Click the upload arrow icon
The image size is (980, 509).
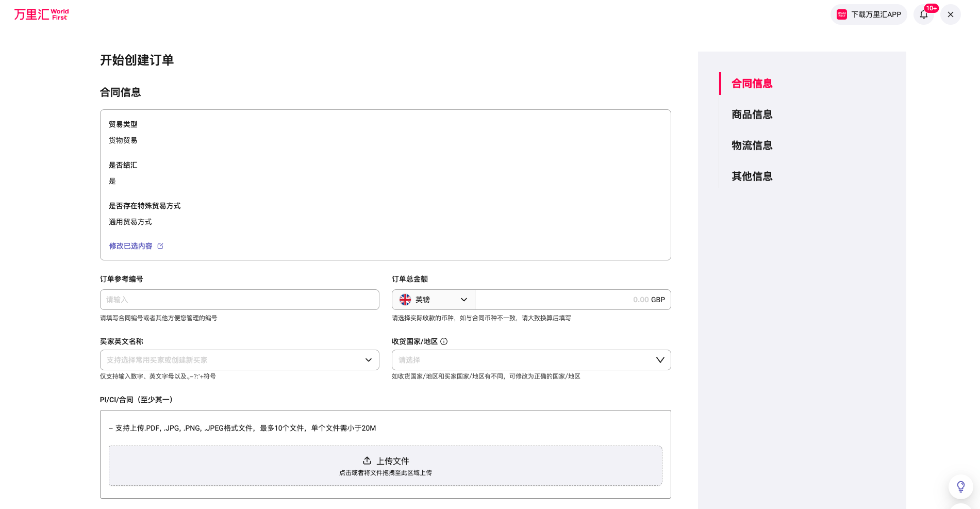(367, 461)
